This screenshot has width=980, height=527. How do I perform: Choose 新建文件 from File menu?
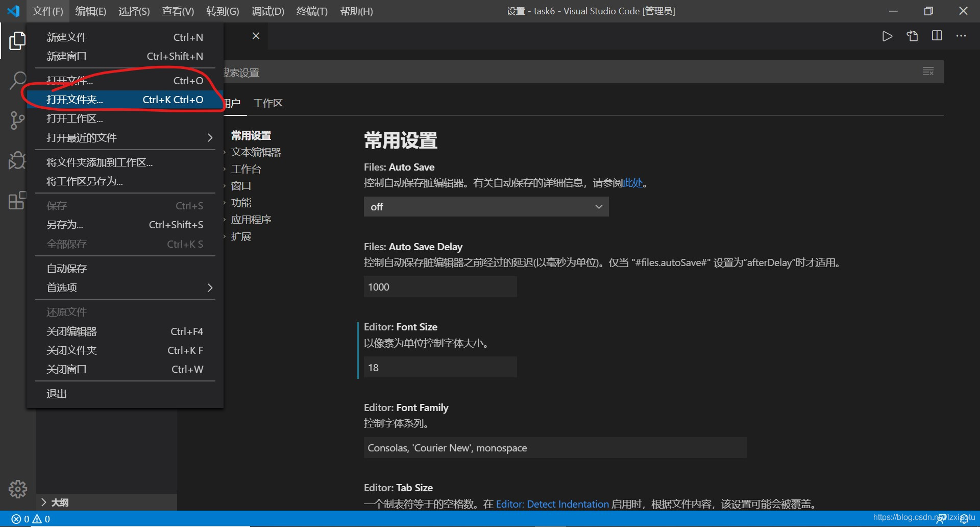coord(125,37)
